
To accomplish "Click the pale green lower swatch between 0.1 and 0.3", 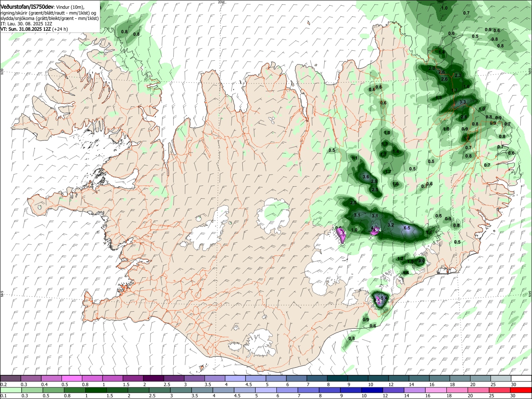I will click(10, 390).
